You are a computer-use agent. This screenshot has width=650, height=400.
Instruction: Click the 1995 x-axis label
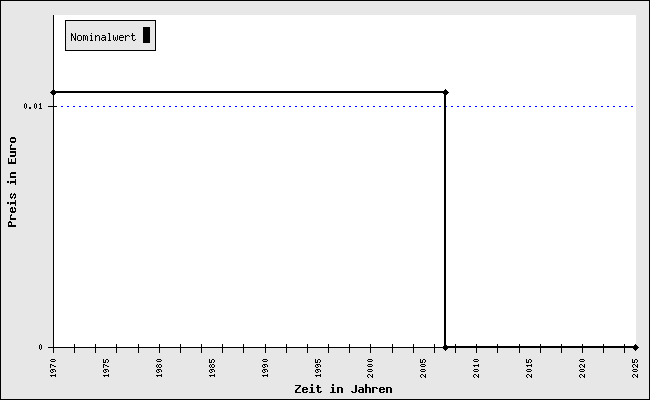(x=318, y=368)
